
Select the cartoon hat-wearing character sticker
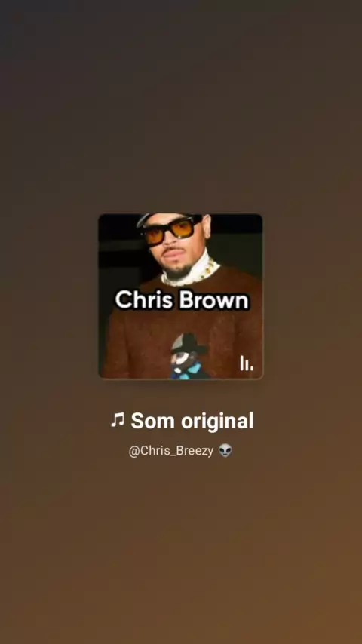click(x=189, y=356)
